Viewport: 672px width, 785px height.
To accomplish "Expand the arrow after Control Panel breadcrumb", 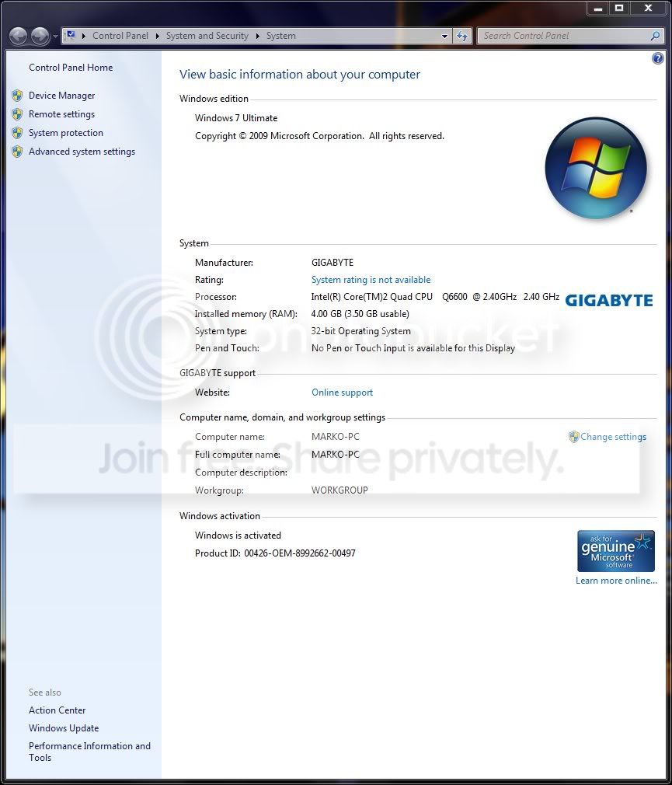I will click(157, 36).
